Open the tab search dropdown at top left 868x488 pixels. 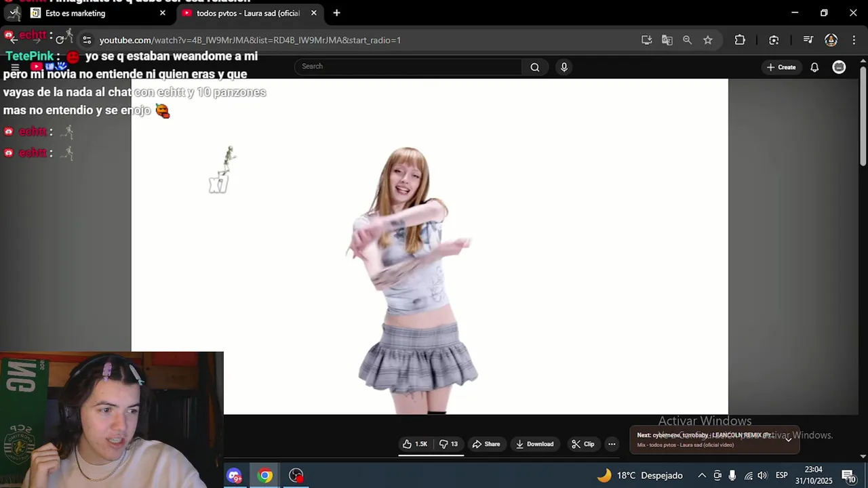coord(13,13)
